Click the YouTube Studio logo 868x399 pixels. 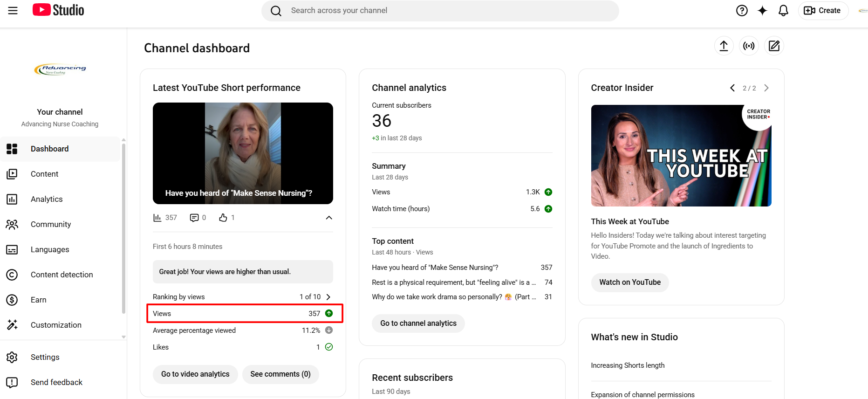tap(59, 10)
